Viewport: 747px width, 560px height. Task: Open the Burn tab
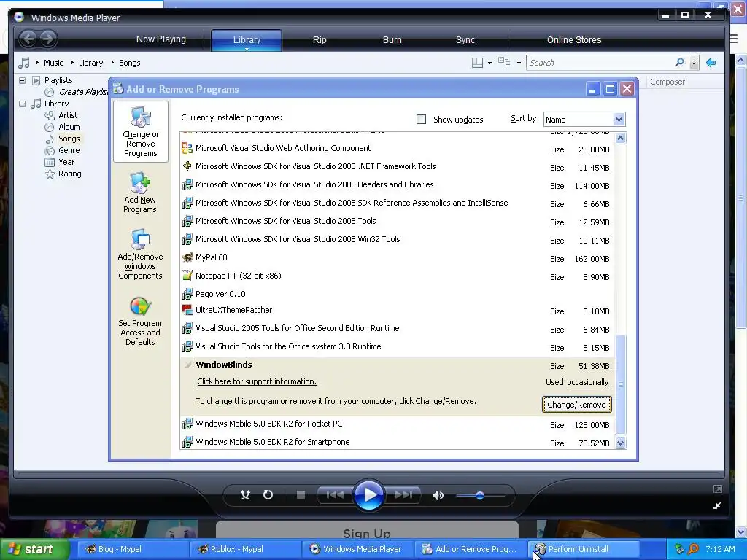(x=392, y=40)
